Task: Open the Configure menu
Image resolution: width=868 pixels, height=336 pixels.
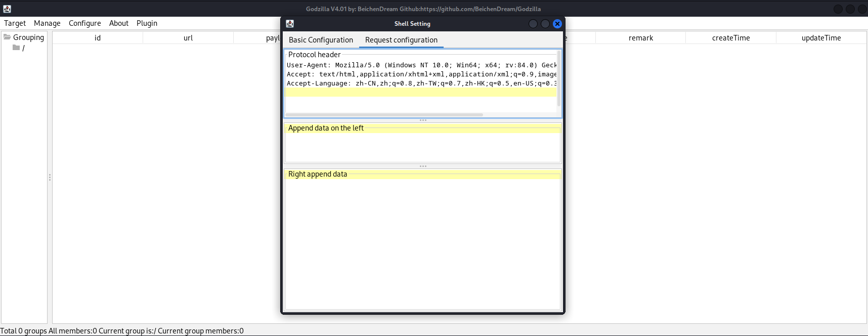Action: tap(84, 23)
